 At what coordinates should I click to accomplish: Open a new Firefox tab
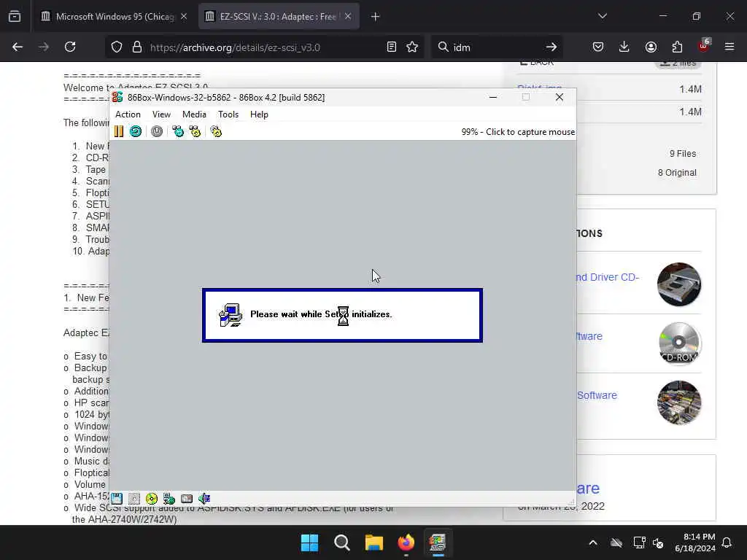(x=376, y=17)
